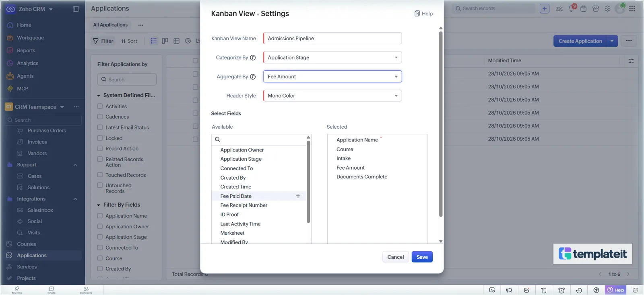Open Workqueue in the sidebar
Screen dimensions: 644x295
[30, 38]
